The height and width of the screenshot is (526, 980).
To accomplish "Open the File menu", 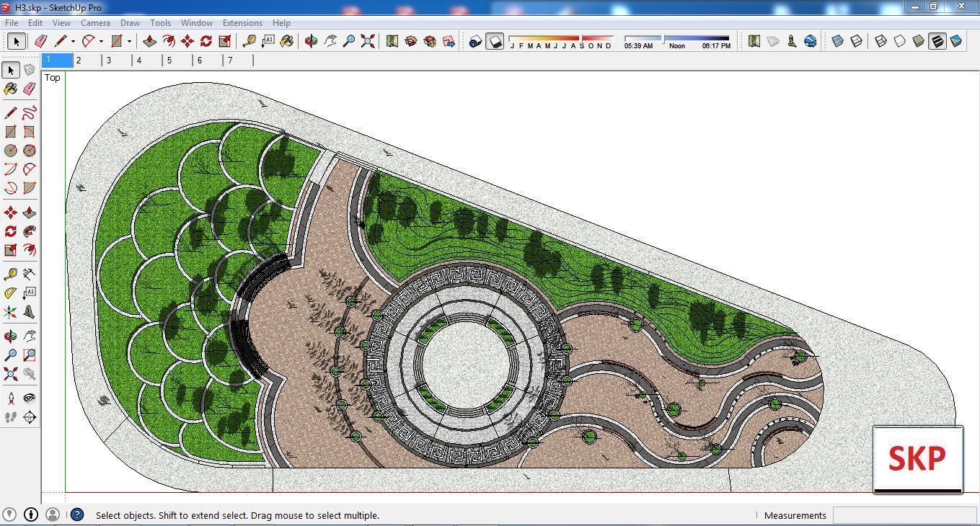I will click(12, 22).
